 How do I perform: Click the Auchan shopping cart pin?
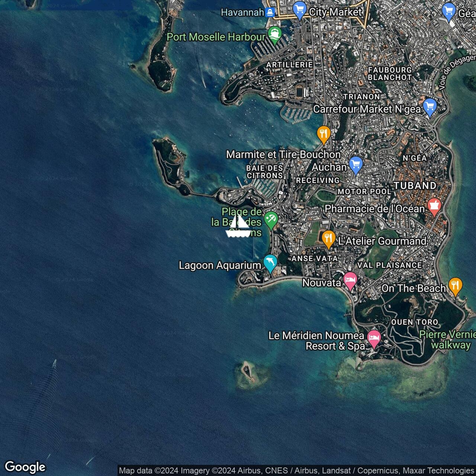[356, 165]
